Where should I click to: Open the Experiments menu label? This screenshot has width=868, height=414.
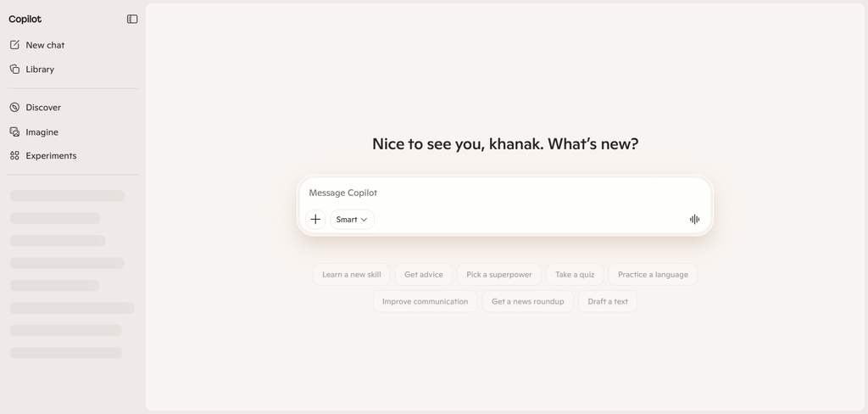(51, 156)
